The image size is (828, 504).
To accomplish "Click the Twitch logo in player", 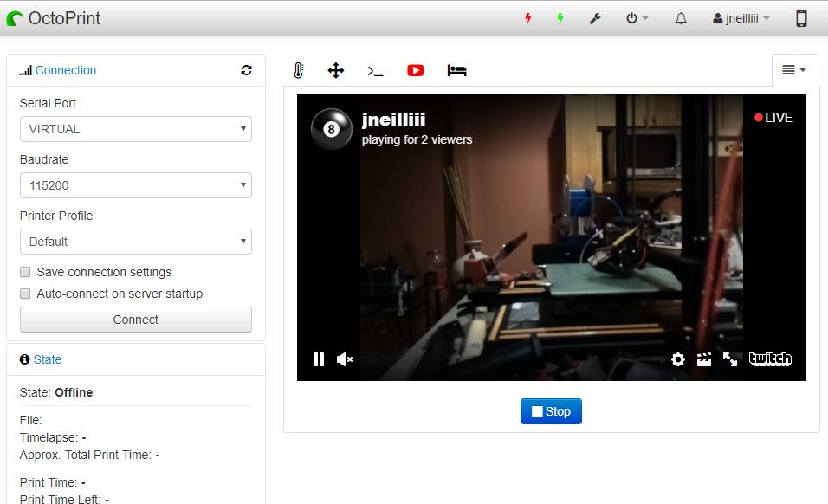I will click(770, 359).
